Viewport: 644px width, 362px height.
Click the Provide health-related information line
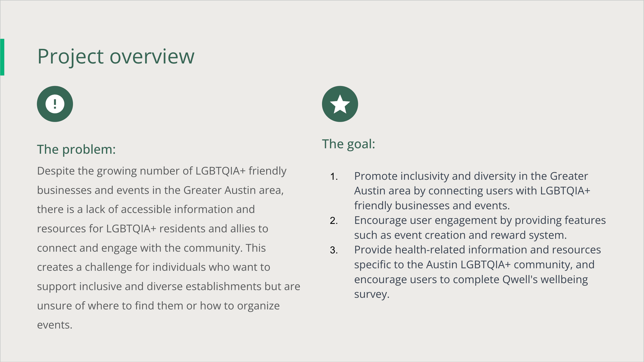pos(477,250)
